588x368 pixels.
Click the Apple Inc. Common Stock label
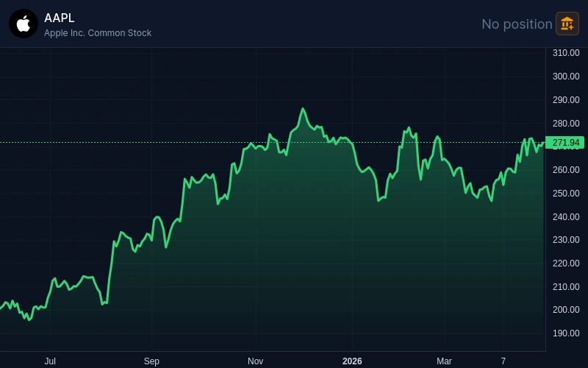pos(98,33)
